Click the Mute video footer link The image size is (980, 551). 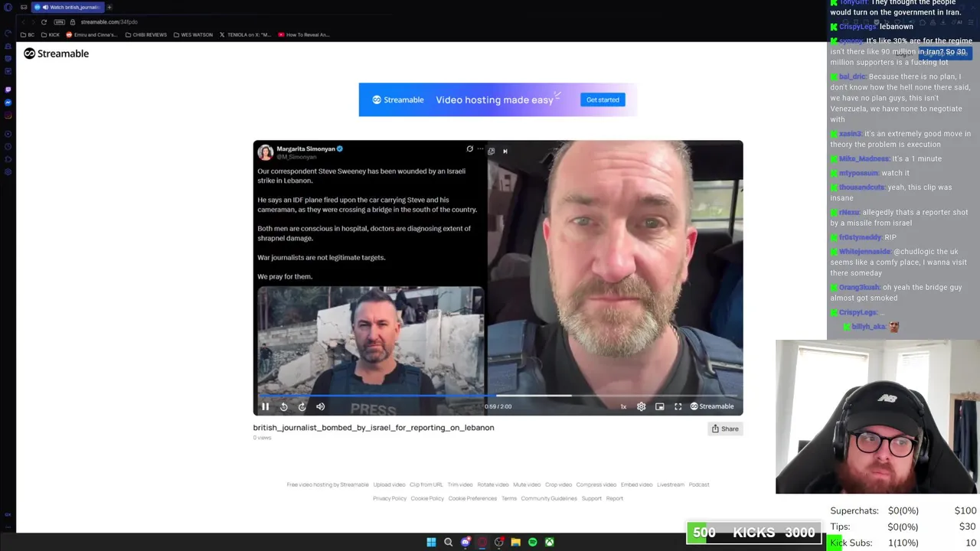(527, 484)
